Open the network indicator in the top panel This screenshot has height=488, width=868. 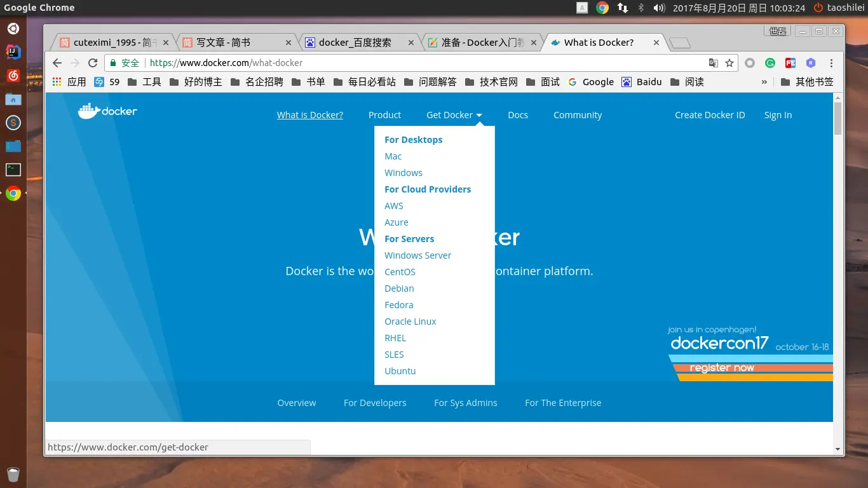[x=623, y=8]
